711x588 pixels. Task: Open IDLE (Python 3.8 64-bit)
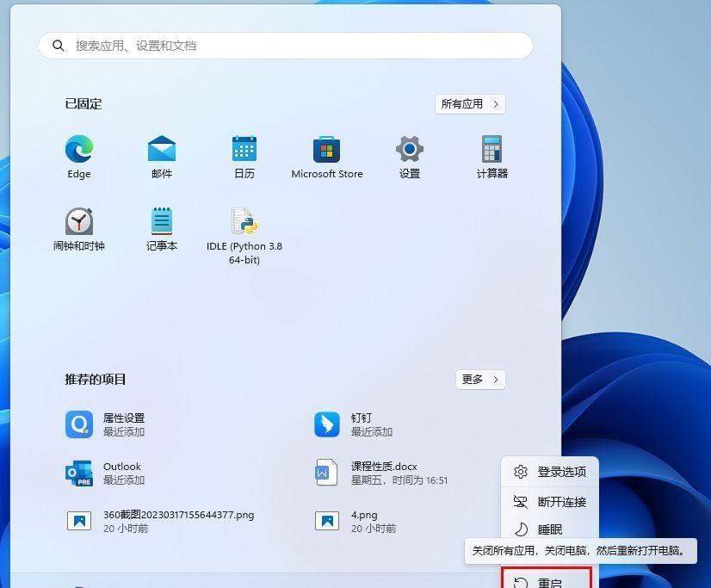[244, 236]
